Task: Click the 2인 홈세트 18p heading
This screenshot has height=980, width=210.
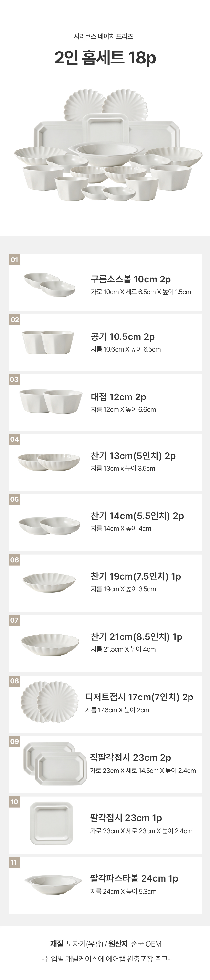Action: pyautogui.click(x=105, y=58)
